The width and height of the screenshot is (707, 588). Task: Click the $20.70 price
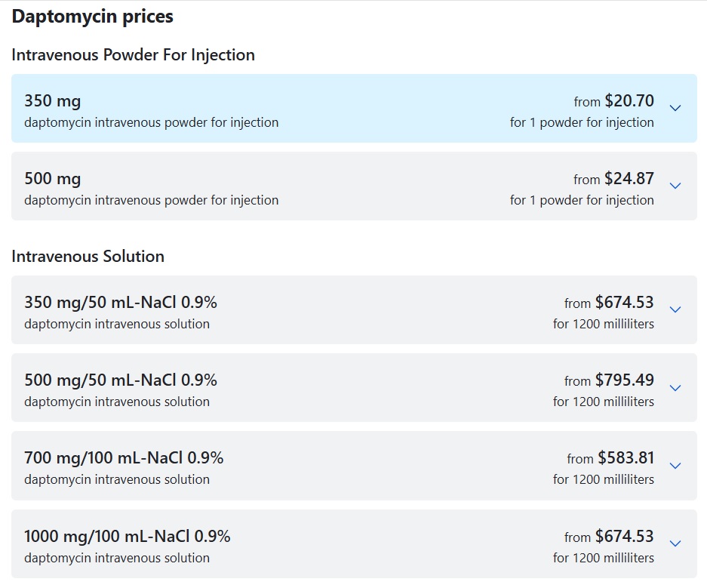(x=629, y=100)
